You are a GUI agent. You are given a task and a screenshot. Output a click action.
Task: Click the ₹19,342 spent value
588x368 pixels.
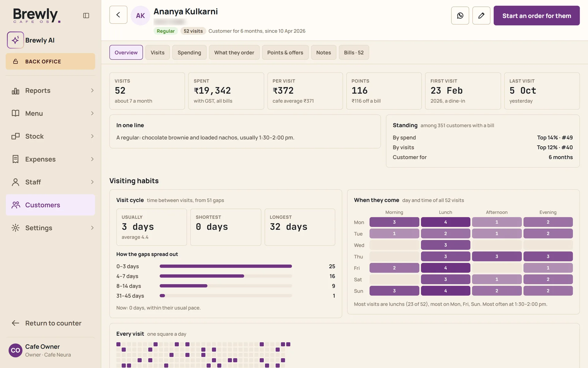(x=212, y=91)
